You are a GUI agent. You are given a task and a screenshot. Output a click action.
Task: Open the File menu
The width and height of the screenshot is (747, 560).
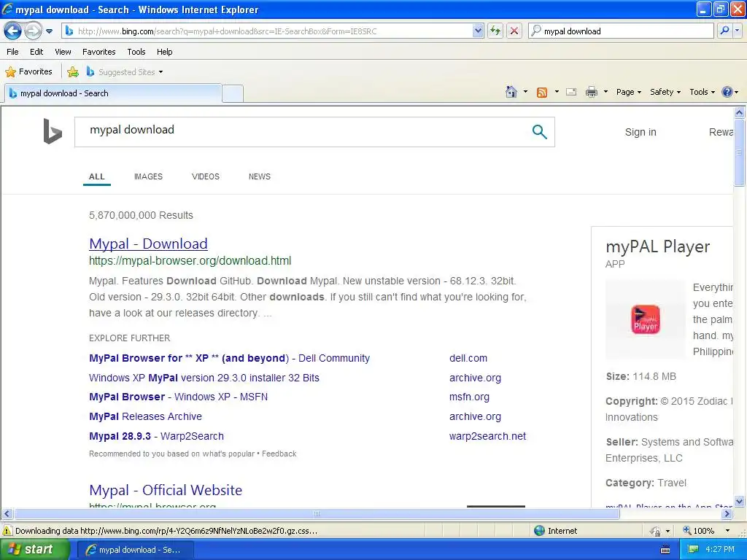pyautogui.click(x=13, y=52)
